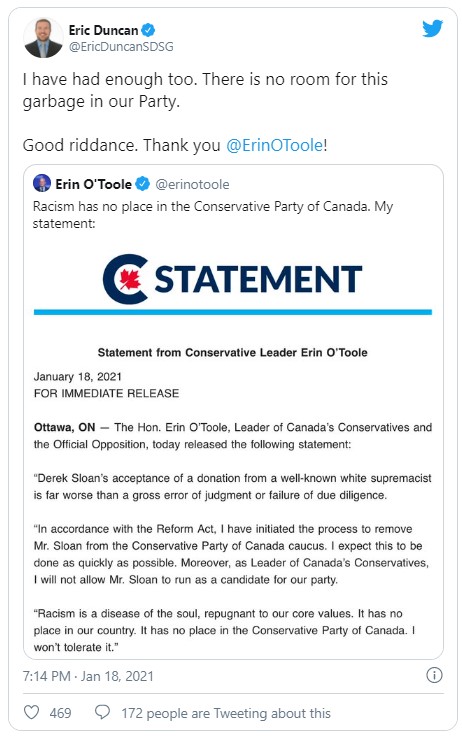Screen dimensions: 462x736
Task: Open '172 people are Tweeting about this'
Action: tap(226, 713)
